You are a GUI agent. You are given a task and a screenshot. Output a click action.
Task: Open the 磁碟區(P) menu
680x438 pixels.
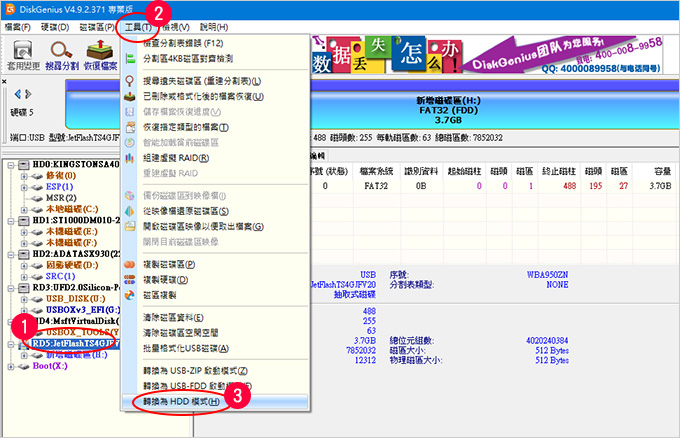(97, 27)
